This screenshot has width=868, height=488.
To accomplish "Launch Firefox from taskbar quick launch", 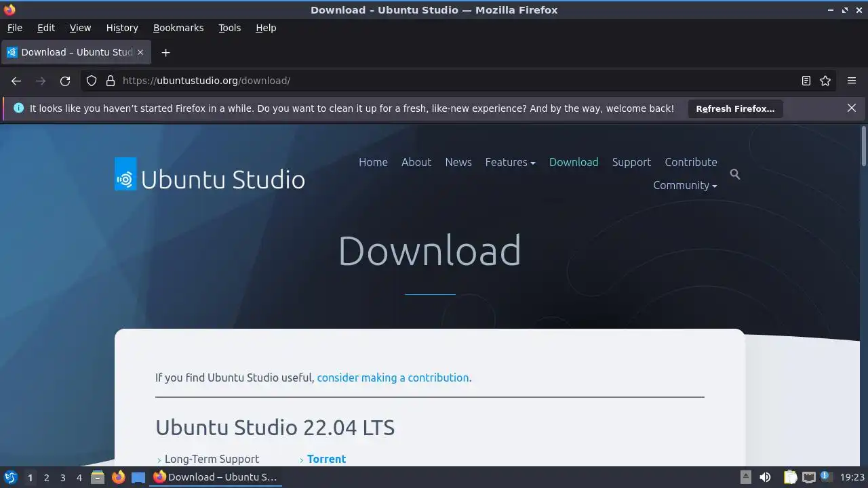I will [118, 477].
